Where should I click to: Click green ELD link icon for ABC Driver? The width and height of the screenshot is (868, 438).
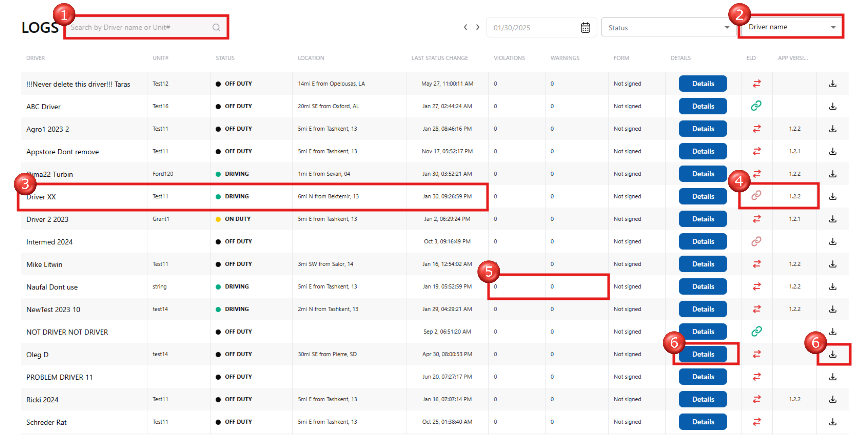click(x=756, y=106)
